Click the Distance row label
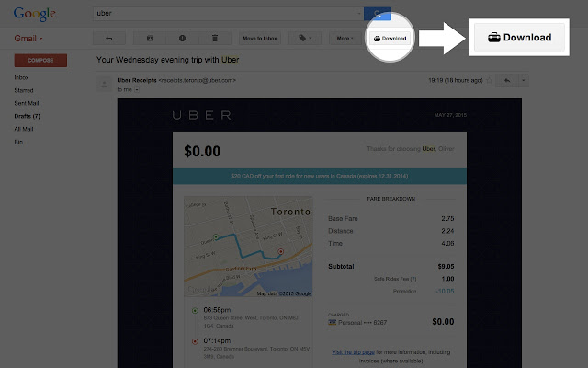Image resolution: width=588 pixels, height=368 pixels. tap(341, 231)
